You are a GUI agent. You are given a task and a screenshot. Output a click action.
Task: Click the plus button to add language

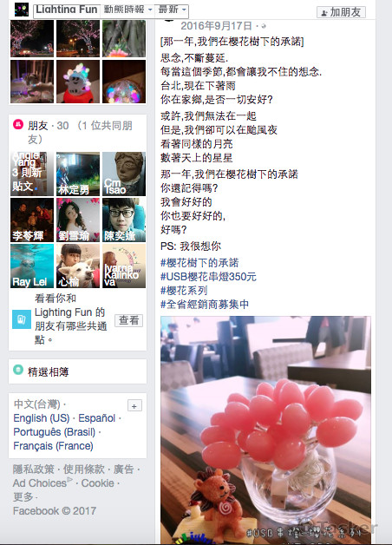pyautogui.click(x=134, y=405)
